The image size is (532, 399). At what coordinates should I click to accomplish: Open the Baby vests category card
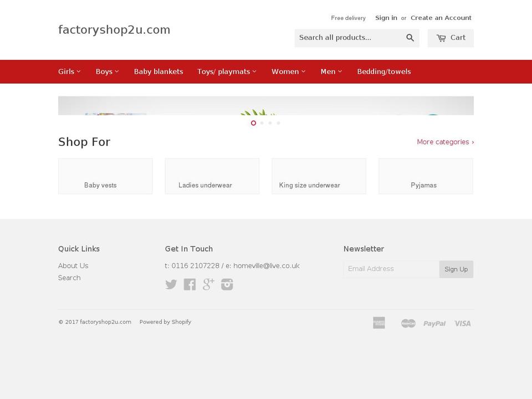[105, 176]
